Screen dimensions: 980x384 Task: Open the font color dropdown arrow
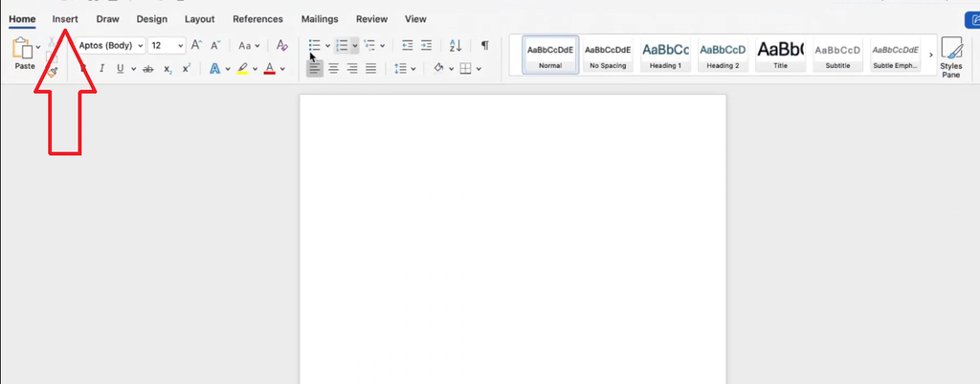coord(282,69)
